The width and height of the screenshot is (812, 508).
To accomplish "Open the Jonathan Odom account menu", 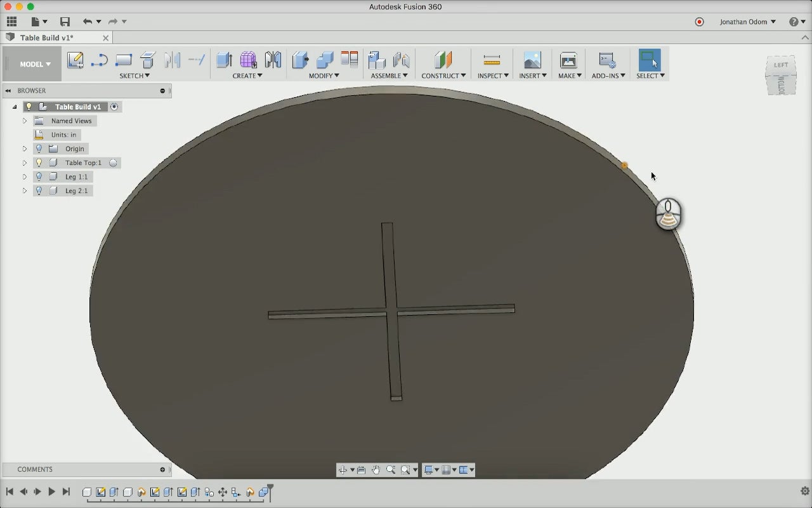I will point(747,22).
